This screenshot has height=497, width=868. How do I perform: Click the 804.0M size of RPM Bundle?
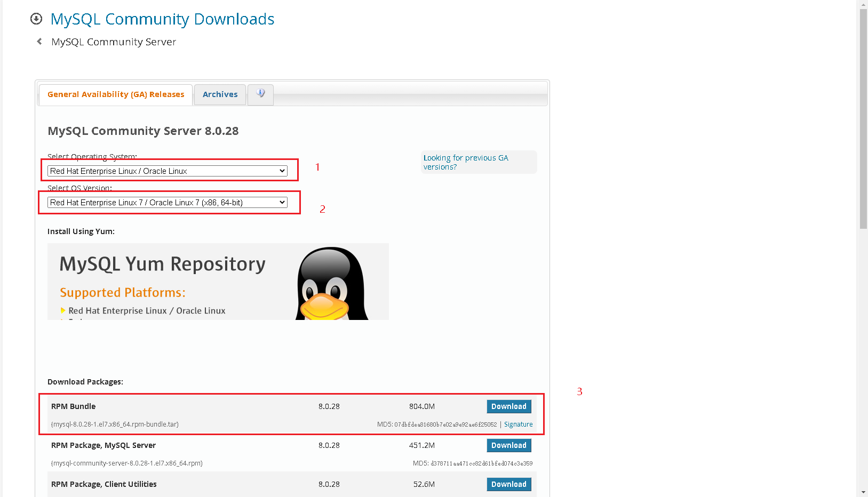422,406
